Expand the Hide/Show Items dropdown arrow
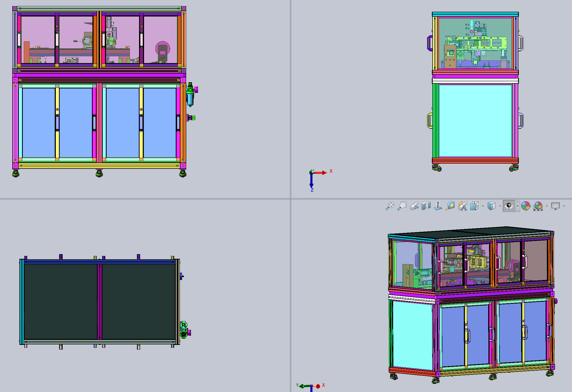Screen dimensions: 572x392 click(x=517, y=206)
